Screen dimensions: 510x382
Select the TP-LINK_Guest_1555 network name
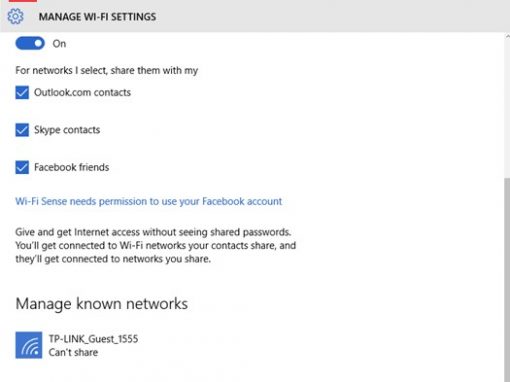93,339
